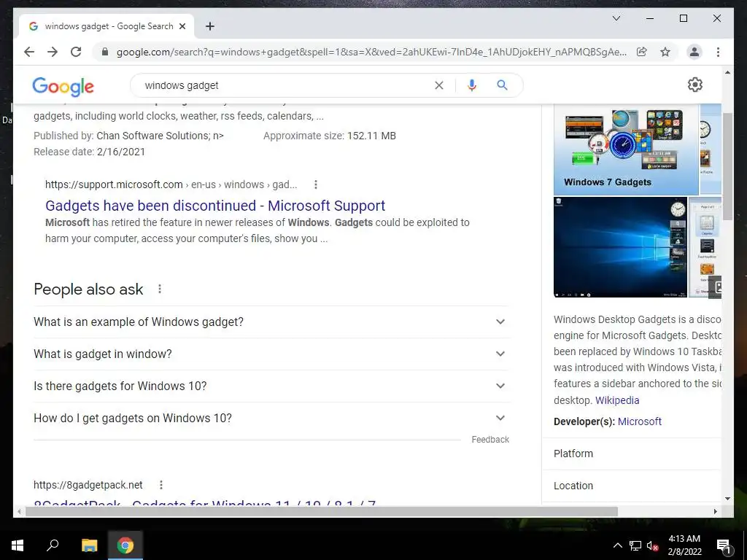Expand What is an example of Windows gadget
Screen dimensions: 747x560
(x=271, y=322)
